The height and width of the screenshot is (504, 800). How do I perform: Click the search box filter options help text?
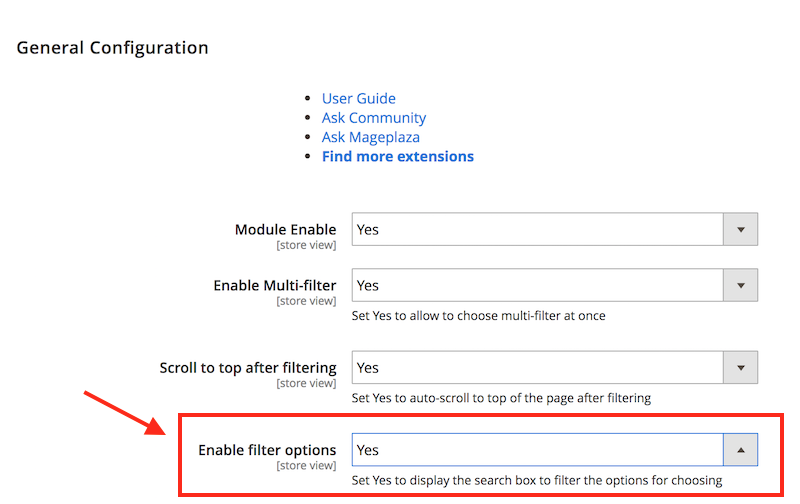(x=537, y=481)
